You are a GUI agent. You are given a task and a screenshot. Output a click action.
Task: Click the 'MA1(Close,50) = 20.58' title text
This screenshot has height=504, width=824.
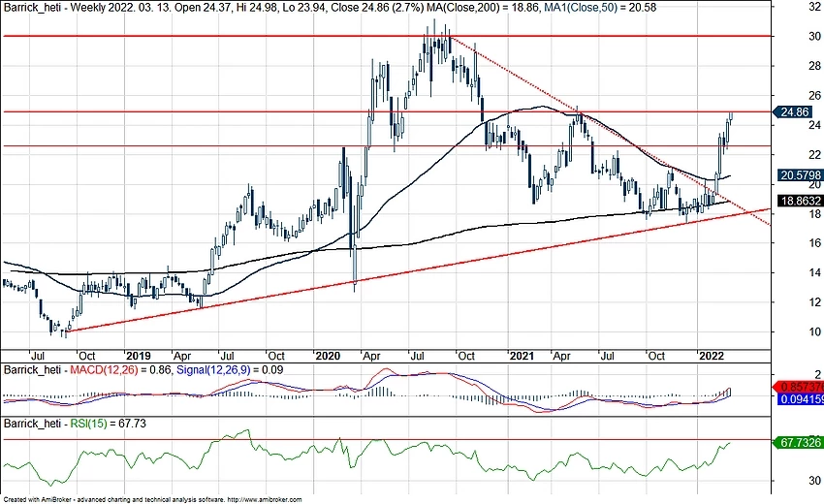[x=600, y=8]
